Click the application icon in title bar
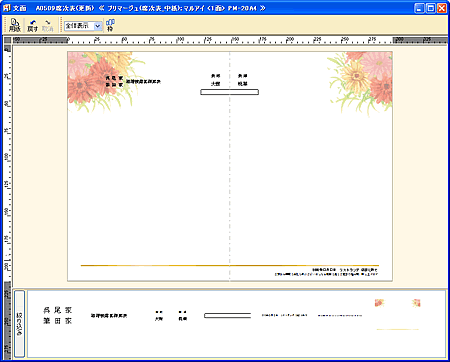450x362 pixels. point(7,8)
